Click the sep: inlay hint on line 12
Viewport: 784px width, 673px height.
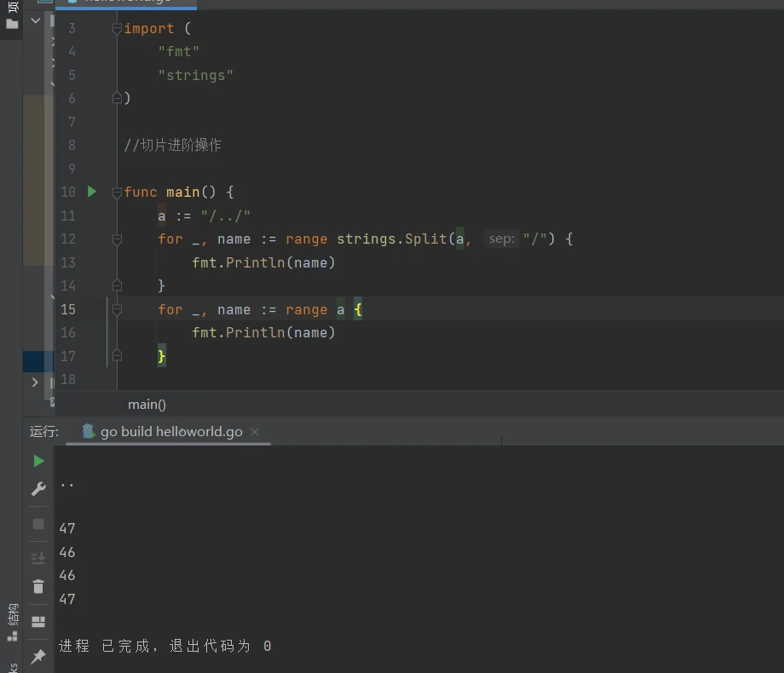(501, 239)
